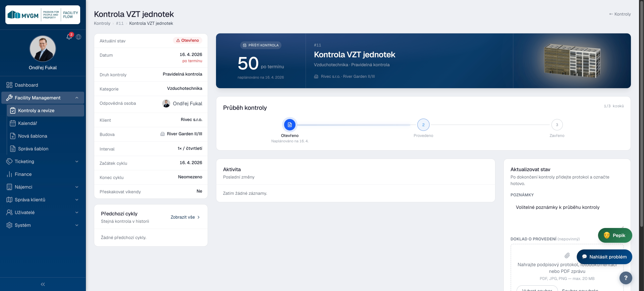
Task: Collapse the Facility Management section
Action: coord(77,98)
